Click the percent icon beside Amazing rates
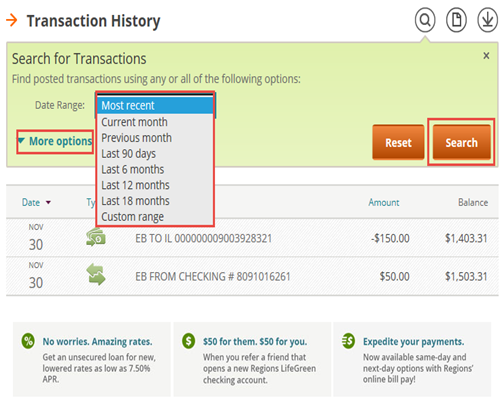The image size is (500, 400). tap(28, 341)
